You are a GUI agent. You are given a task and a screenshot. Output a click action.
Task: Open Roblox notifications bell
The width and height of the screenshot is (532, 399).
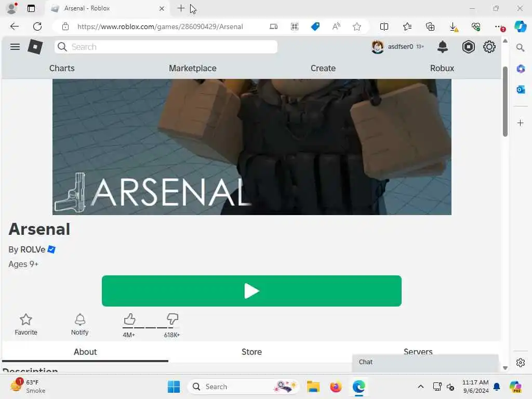443,47
